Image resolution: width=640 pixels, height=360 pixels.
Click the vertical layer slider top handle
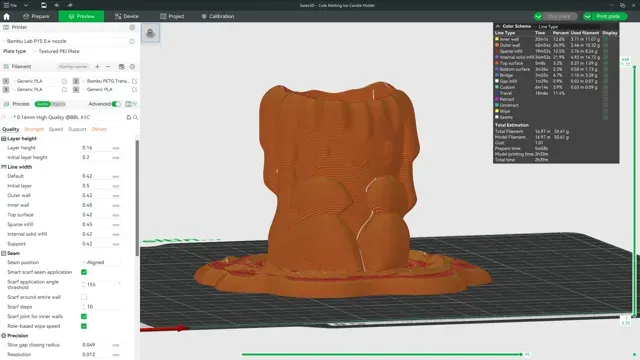point(634,67)
